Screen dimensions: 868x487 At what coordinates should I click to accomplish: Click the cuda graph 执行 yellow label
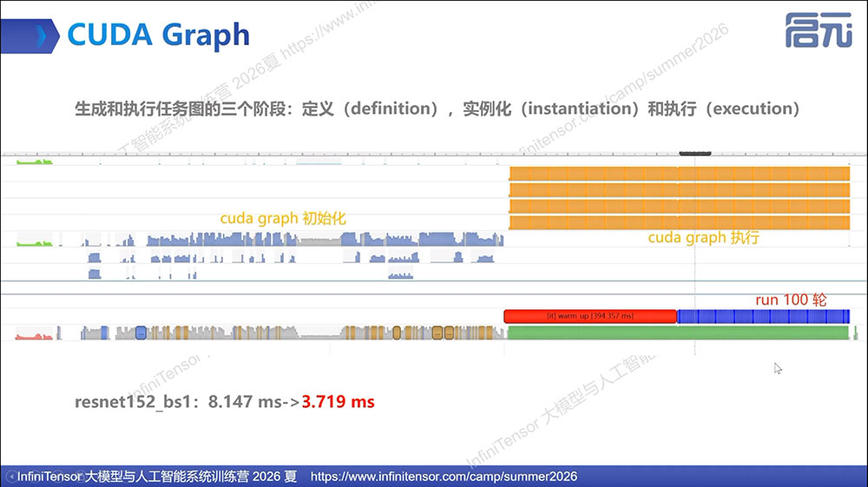point(704,237)
